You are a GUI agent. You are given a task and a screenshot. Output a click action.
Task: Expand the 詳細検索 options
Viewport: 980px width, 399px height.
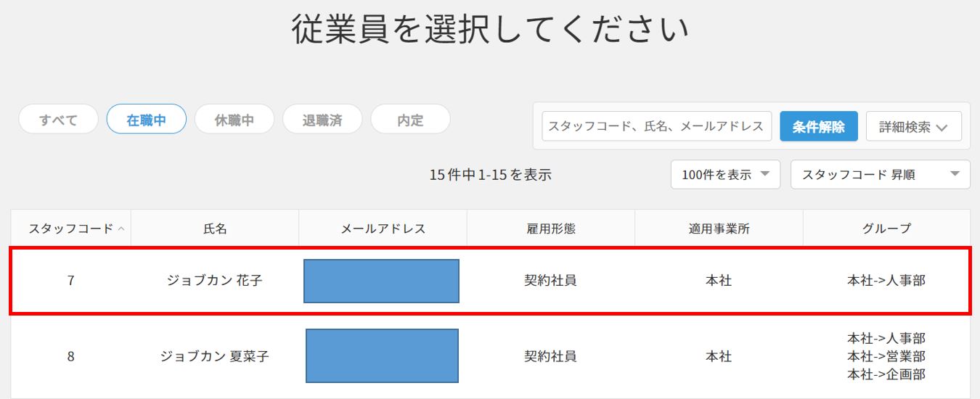point(913,126)
